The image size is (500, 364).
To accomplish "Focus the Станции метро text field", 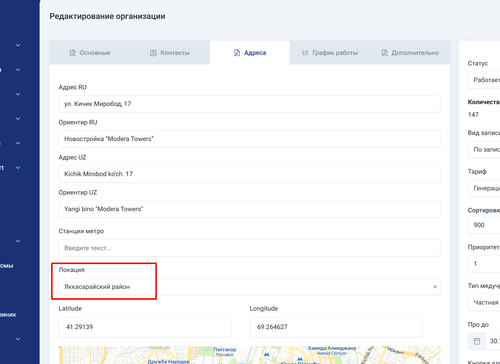I will 249,248.
